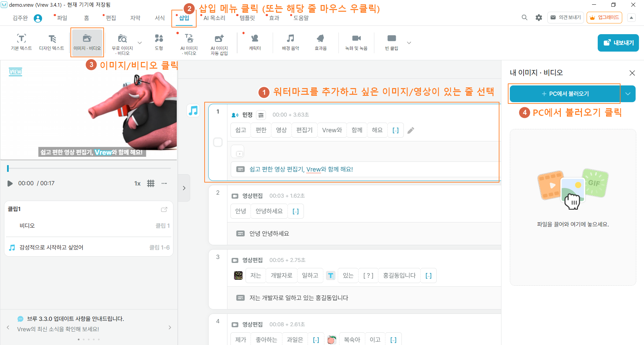Click the video placeholder in clip 1
The image size is (644, 345).
[237, 151]
